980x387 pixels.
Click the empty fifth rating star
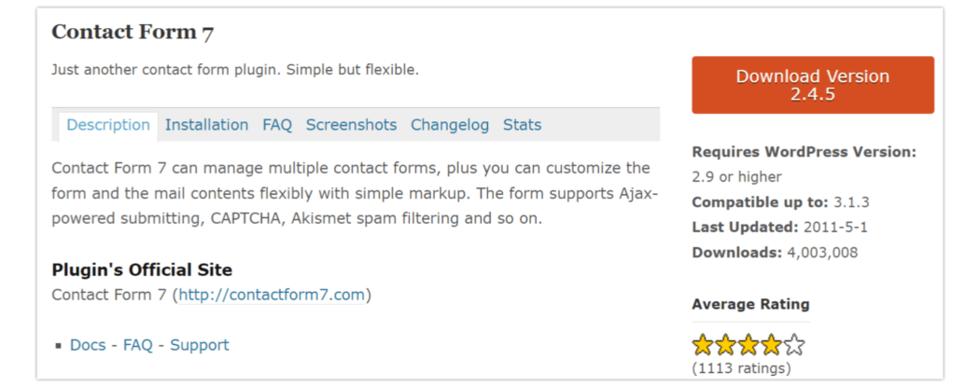794,344
